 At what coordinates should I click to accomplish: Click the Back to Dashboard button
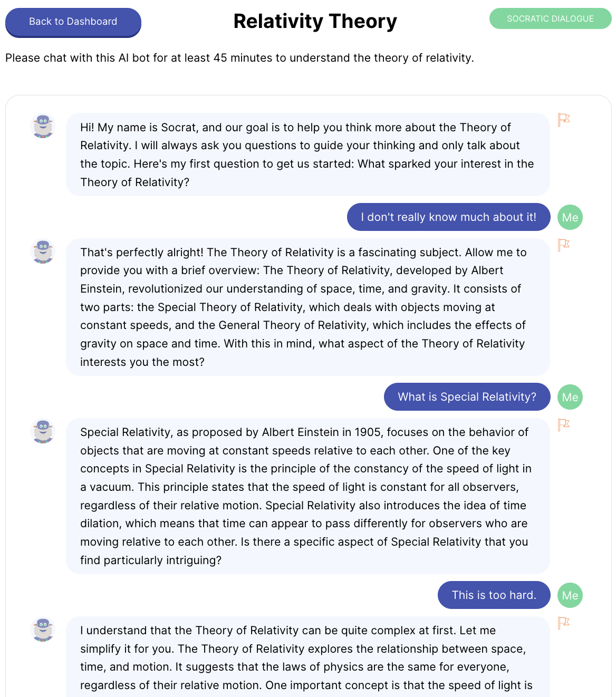point(73,22)
